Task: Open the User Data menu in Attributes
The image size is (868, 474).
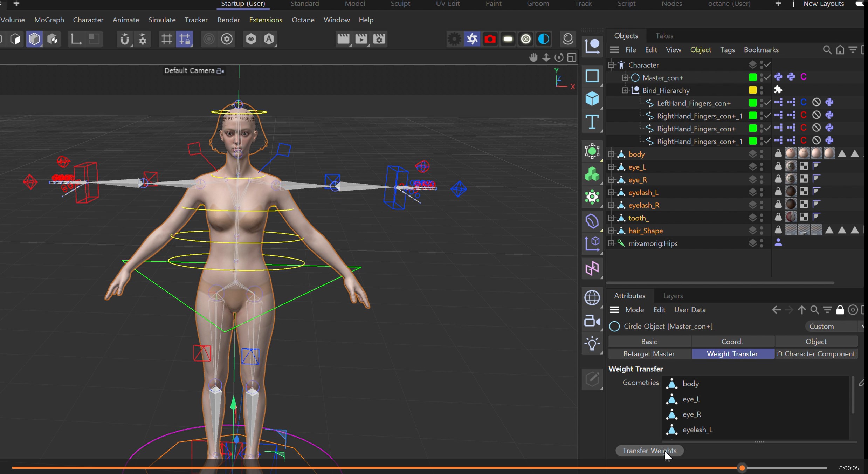Action: (x=690, y=310)
